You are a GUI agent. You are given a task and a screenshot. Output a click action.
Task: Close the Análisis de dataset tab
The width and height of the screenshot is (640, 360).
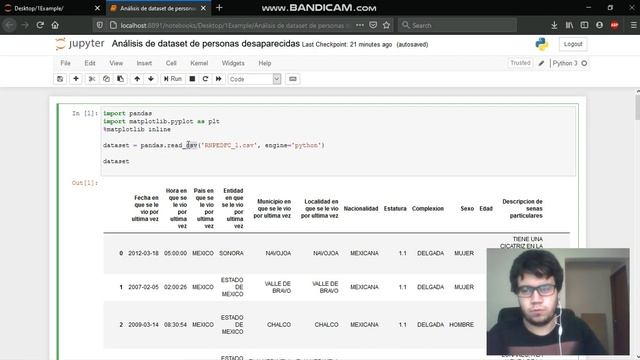tap(203, 8)
